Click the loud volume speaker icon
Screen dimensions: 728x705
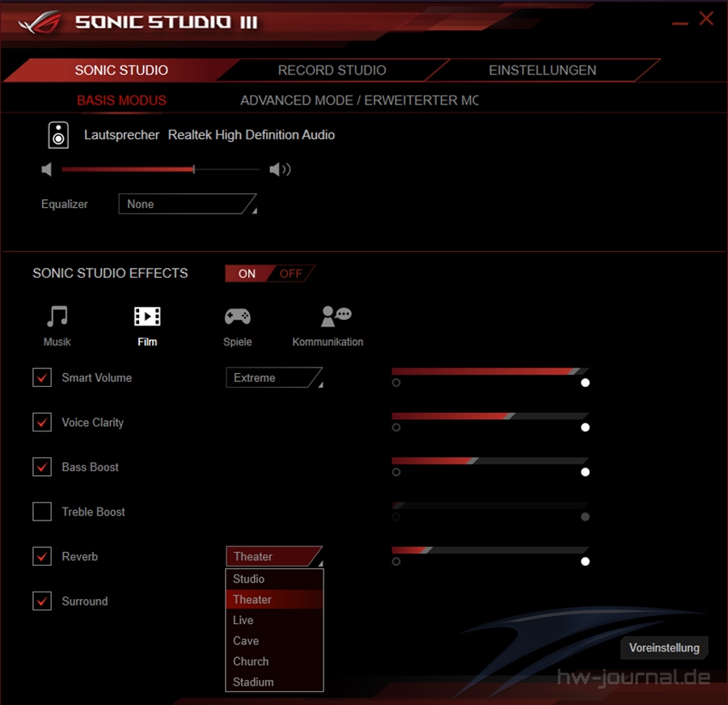pyautogui.click(x=280, y=169)
